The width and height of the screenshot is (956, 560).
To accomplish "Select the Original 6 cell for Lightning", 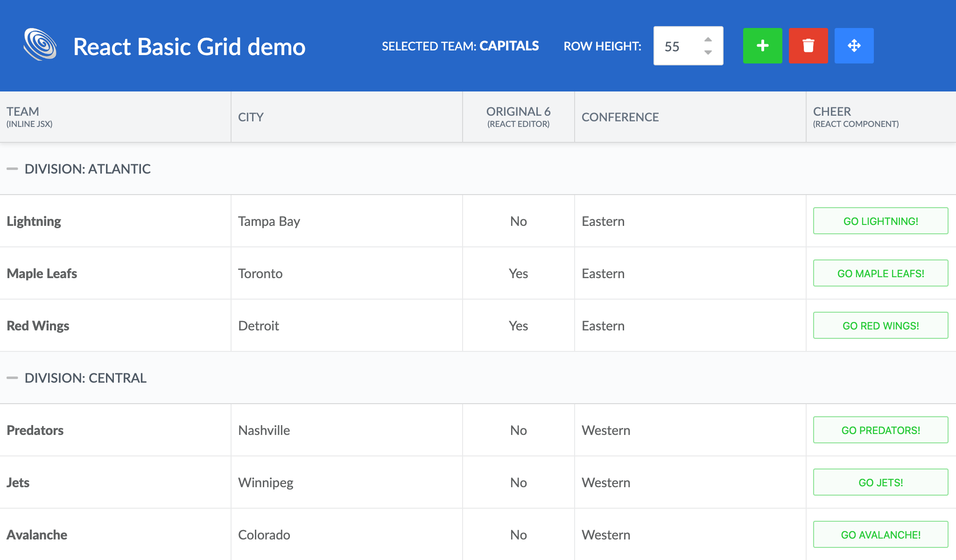I will [518, 221].
